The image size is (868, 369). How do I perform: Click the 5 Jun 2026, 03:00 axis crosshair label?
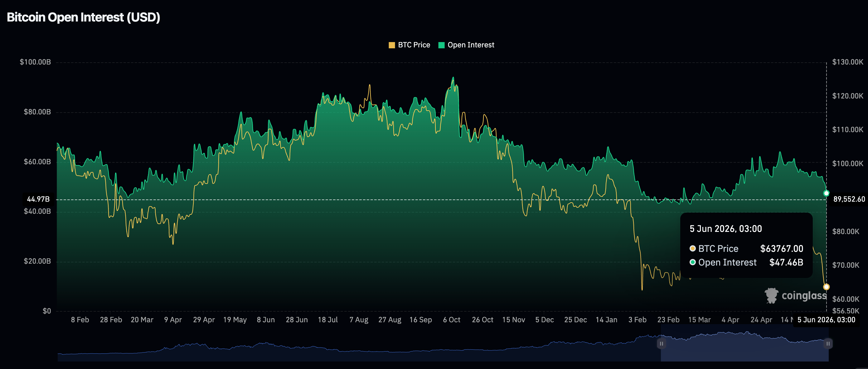coord(826,320)
